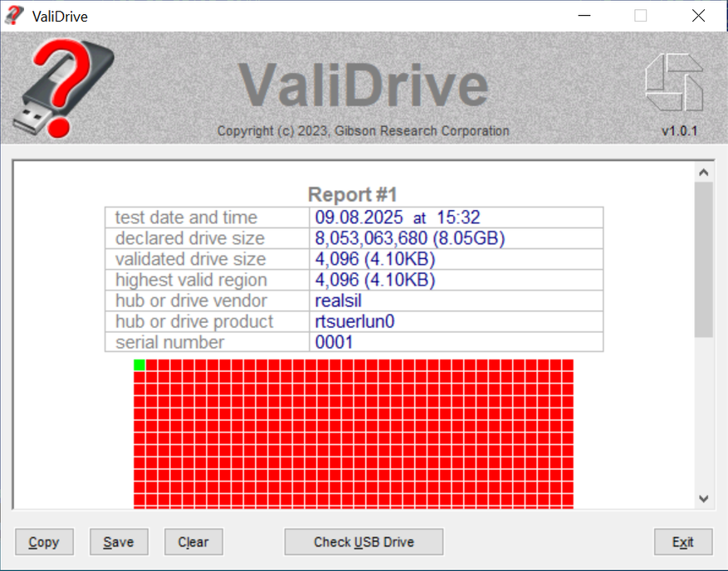Save the report with Save button
The height and width of the screenshot is (571, 728).
(119, 542)
